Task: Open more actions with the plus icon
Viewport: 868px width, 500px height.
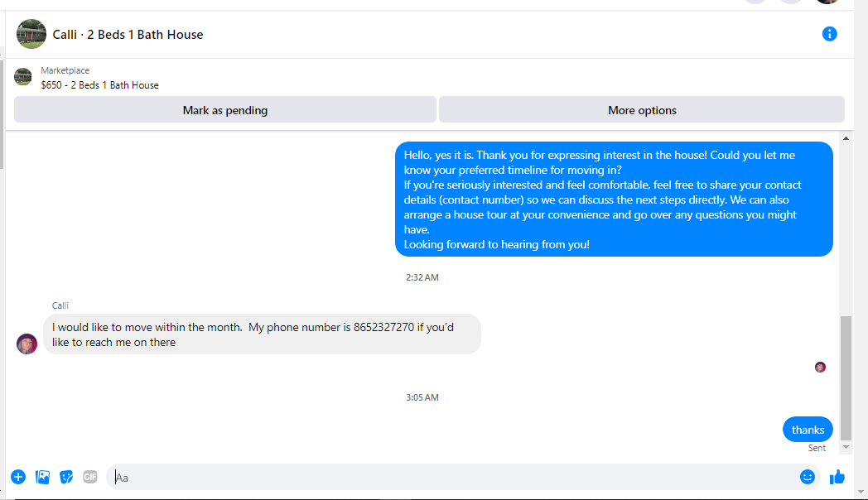Action: [18, 477]
